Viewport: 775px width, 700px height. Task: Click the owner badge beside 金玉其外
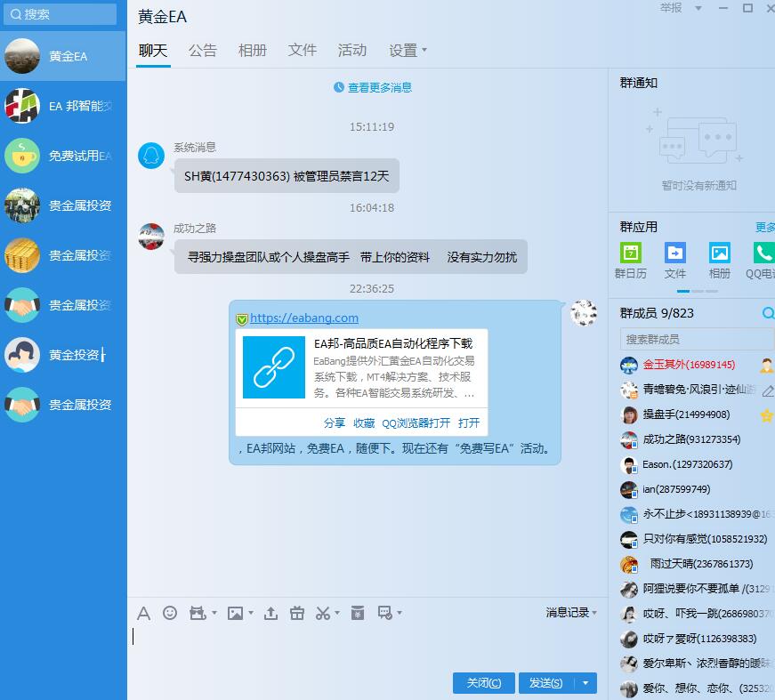coord(767,365)
